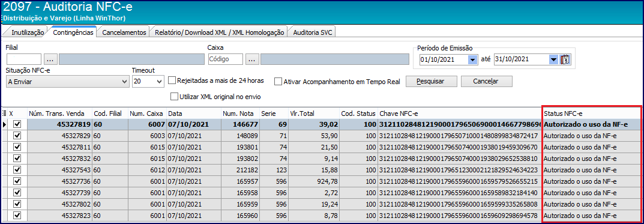Image resolution: width=644 pixels, height=224 pixels.
Task: Uncheck the row for transaction 45327819
Action: pyautogui.click(x=17, y=124)
